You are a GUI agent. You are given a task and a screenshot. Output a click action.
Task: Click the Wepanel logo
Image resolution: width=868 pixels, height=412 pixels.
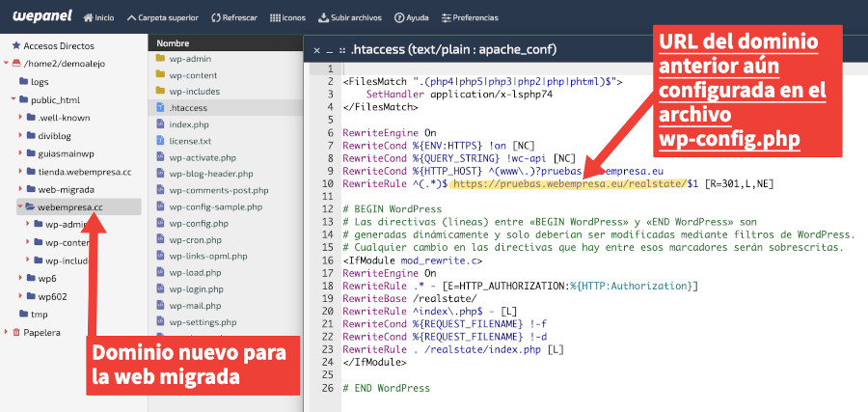pos(42,16)
